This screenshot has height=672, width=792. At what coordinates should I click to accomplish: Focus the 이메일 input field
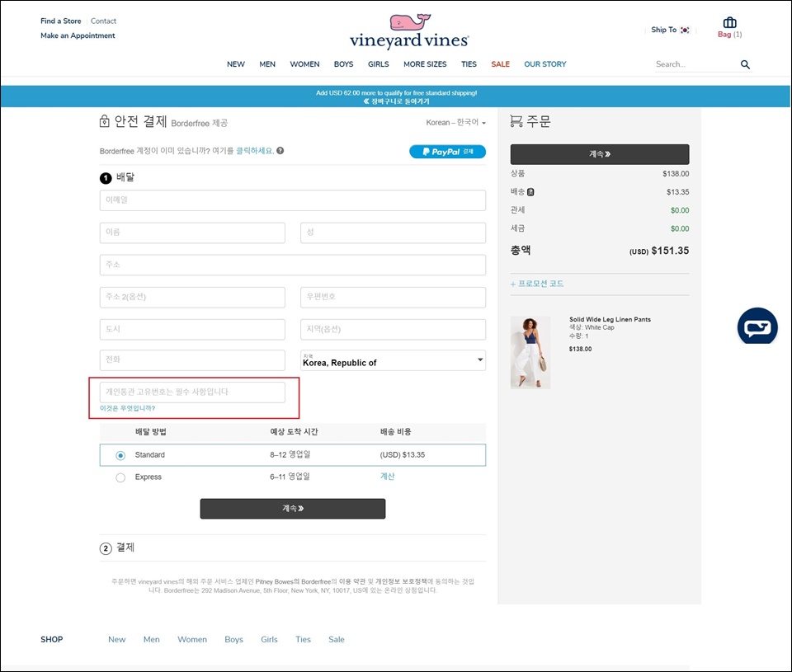pyautogui.click(x=292, y=200)
